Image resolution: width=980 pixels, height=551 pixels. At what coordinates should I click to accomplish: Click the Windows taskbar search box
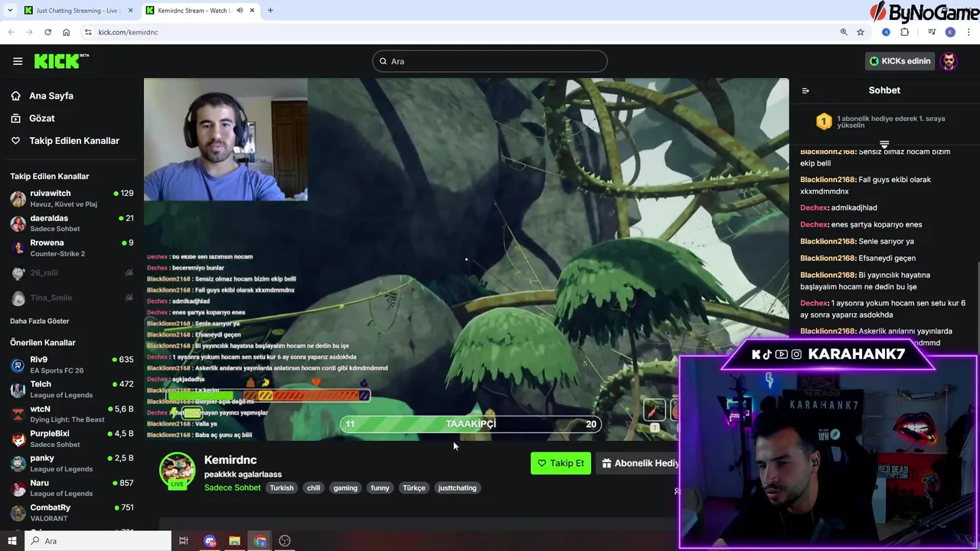coord(98,541)
